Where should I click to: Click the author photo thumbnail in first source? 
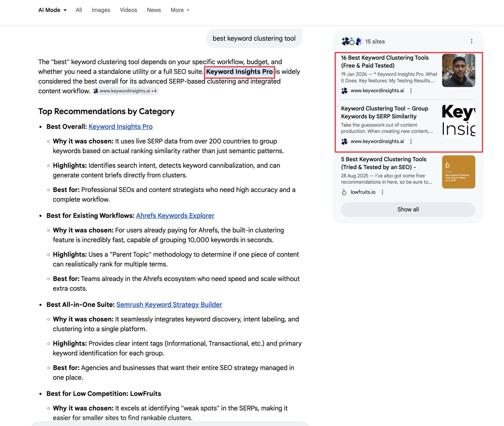coord(458,70)
